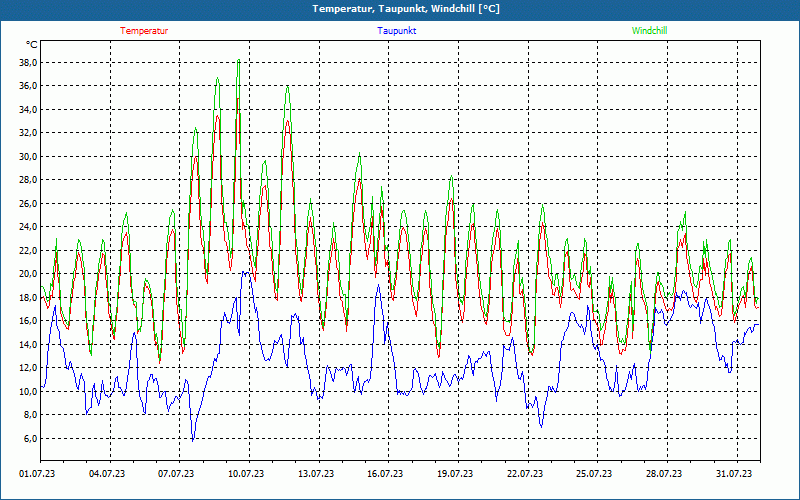Click the 01.07.23 date label
Screen dimensions: 800x500
coord(37,474)
